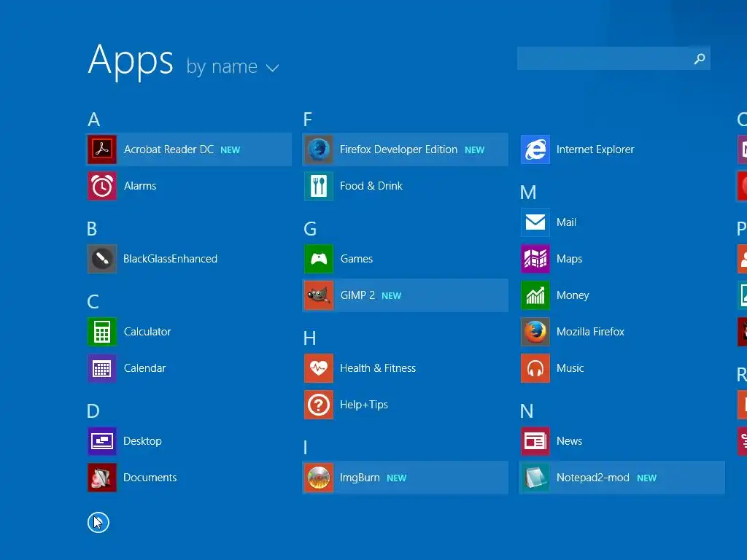The width and height of the screenshot is (747, 560).
Task: Open the News app icon
Action: click(x=535, y=441)
